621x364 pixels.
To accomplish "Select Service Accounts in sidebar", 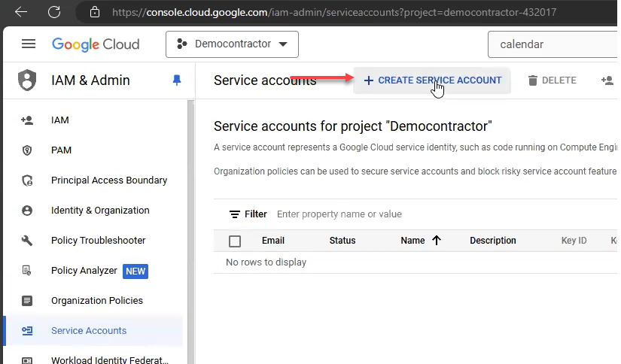I will (x=93, y=330).
